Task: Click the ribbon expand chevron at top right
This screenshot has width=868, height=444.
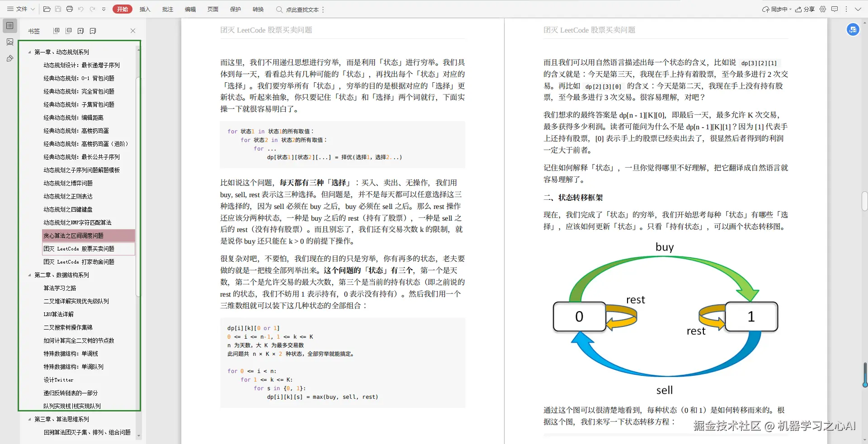Action: click(x=858, y=9)
